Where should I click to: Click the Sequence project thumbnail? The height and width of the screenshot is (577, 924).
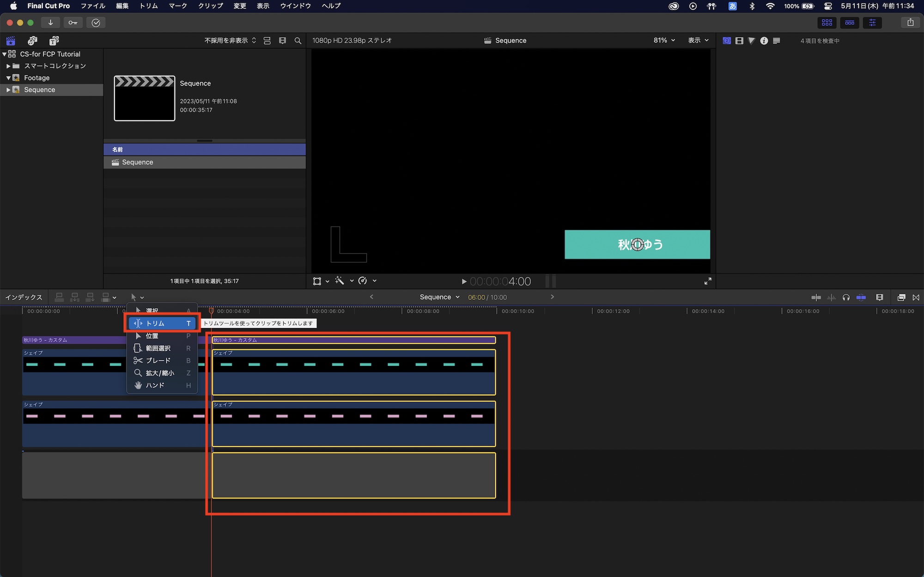pyautogui.click(x=145, y=98)
